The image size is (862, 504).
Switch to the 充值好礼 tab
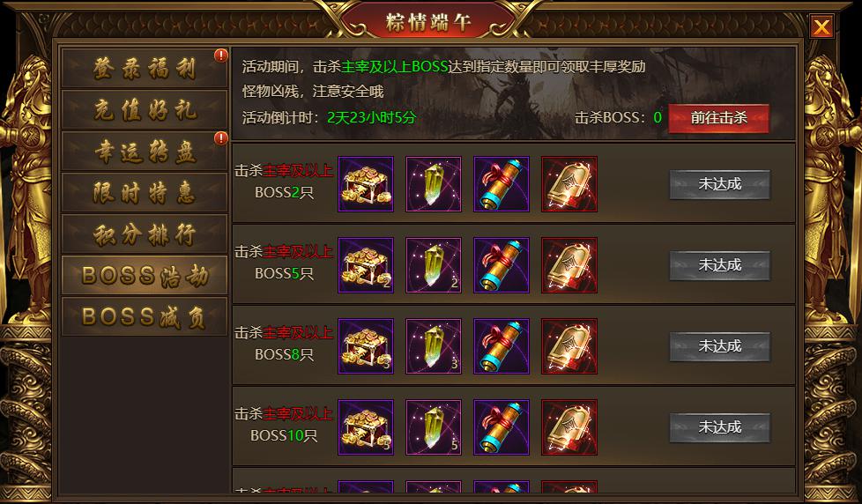[145, 110]
